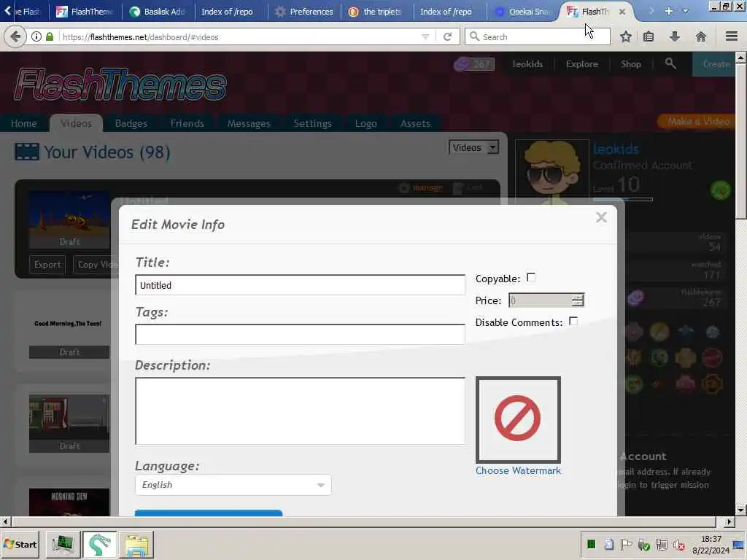Click the green padlock security icon
747x560 pixels.
[x=50, y=36]
